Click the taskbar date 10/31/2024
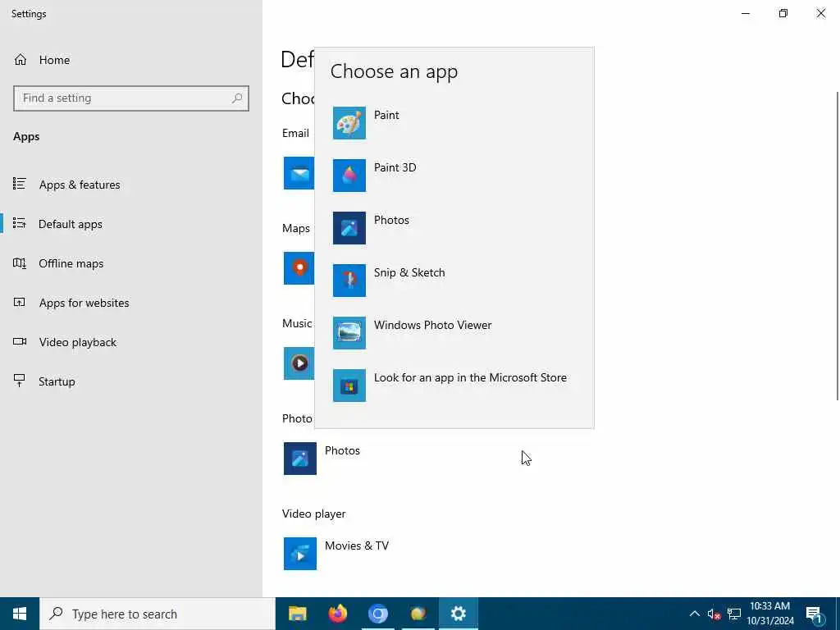The height and width of the screenshot is (630, 840). point(770,621)
